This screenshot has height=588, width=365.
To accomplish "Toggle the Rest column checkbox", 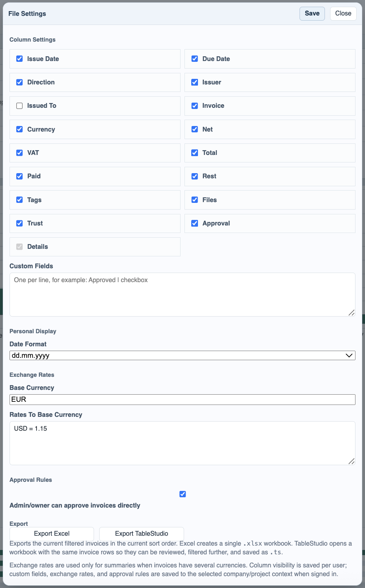I will click(195, 176).
